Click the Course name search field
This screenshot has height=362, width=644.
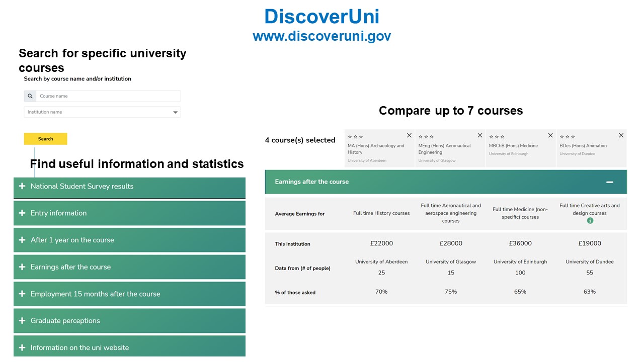(x=108, y=96)
